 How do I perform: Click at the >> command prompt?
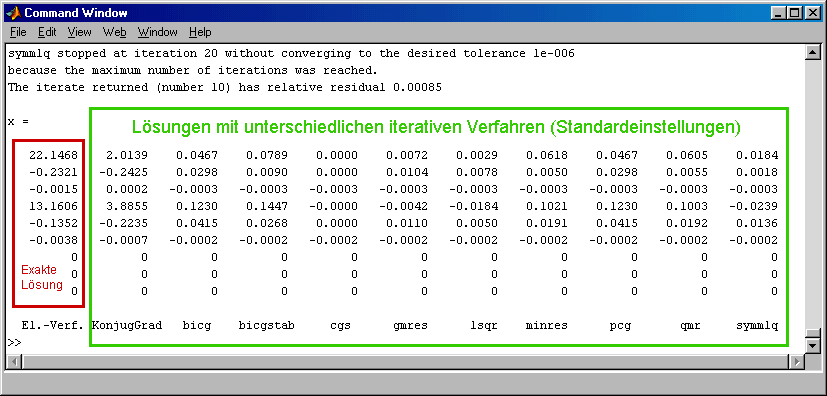[14, 342]
